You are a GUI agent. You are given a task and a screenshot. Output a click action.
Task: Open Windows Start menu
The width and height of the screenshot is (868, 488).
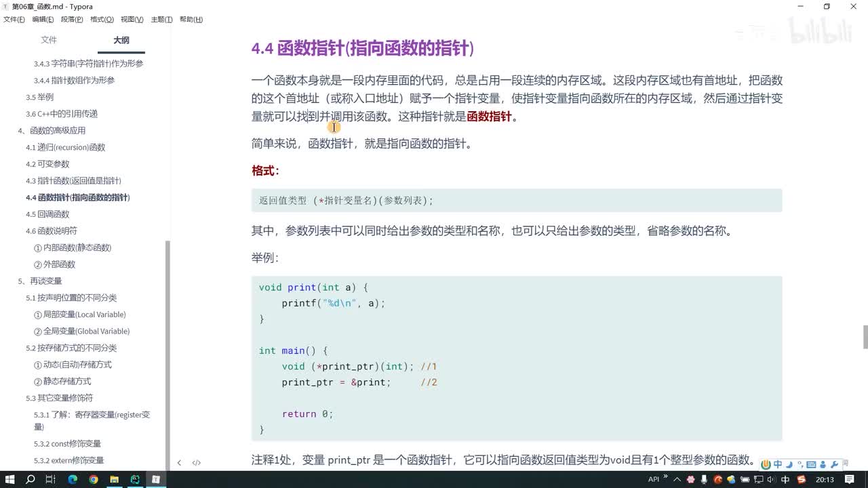pos(10,479)
